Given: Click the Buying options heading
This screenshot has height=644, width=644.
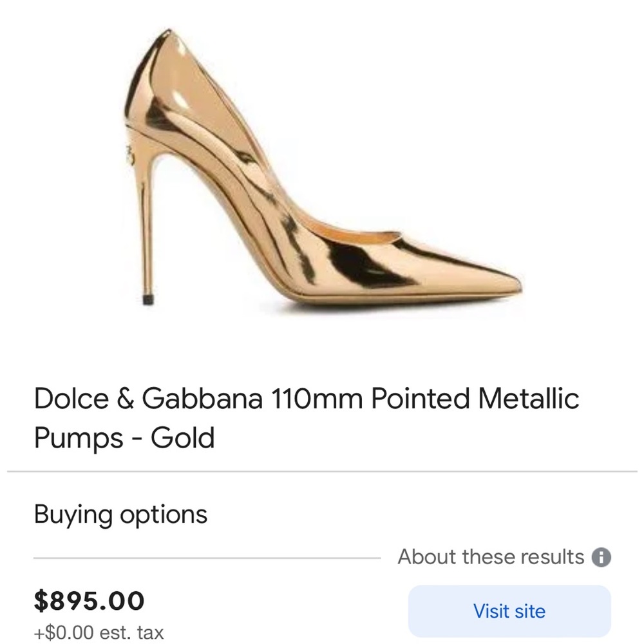Looking at the screenshot, I should 121,514.
